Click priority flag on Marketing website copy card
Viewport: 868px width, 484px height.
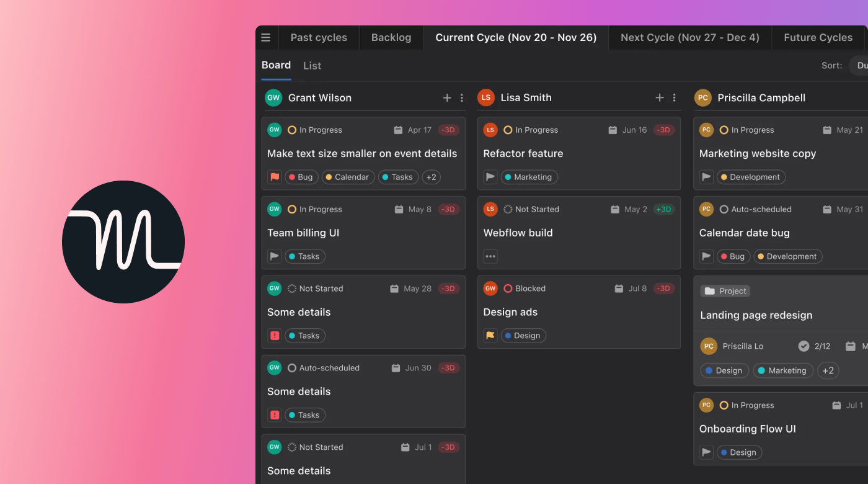(x=706, y=177)
